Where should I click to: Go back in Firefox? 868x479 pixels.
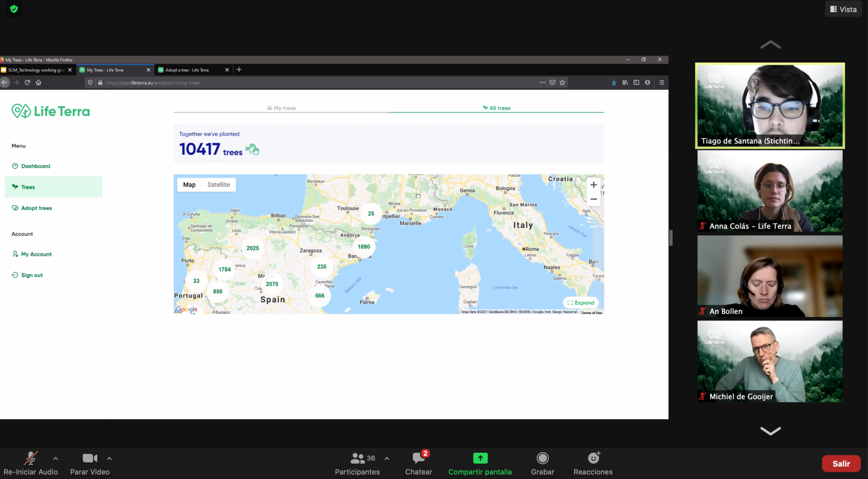[5, 83]
